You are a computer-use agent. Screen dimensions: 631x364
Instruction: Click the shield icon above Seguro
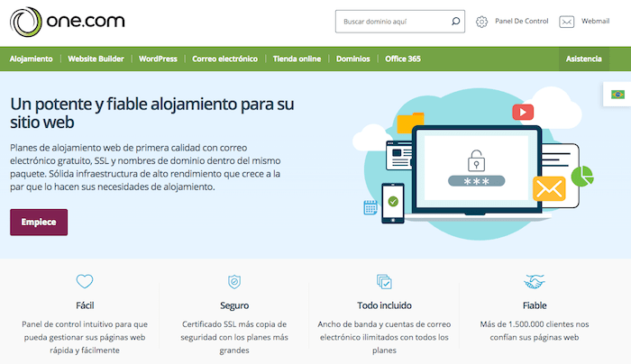pos(234,282)
